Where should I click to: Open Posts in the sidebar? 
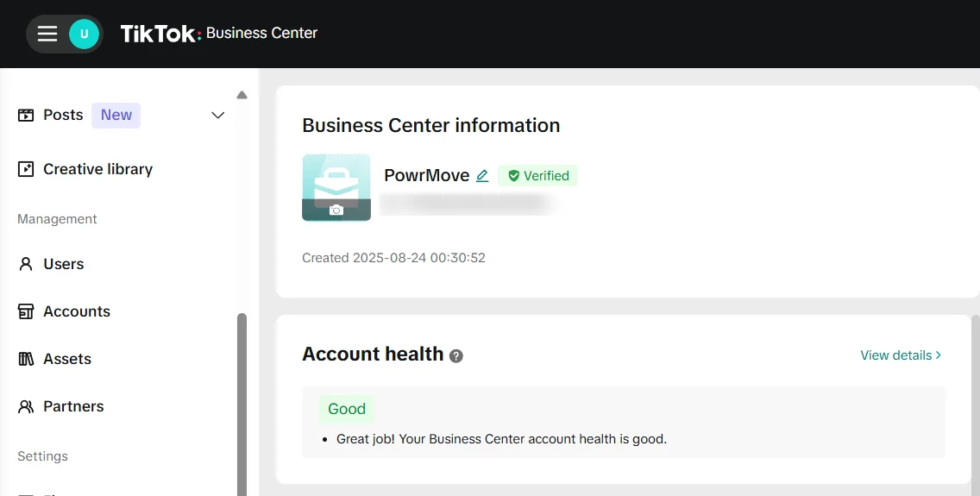coord(63,115)
